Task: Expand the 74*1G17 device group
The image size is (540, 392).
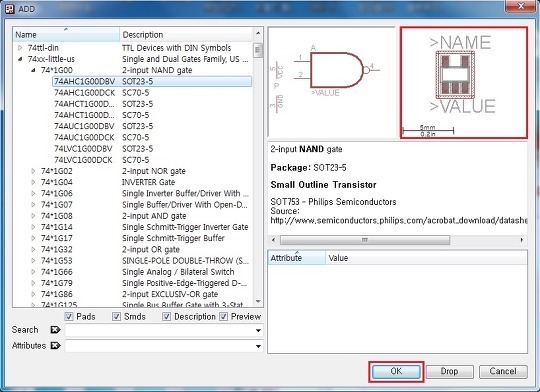Action: point(33,238)
